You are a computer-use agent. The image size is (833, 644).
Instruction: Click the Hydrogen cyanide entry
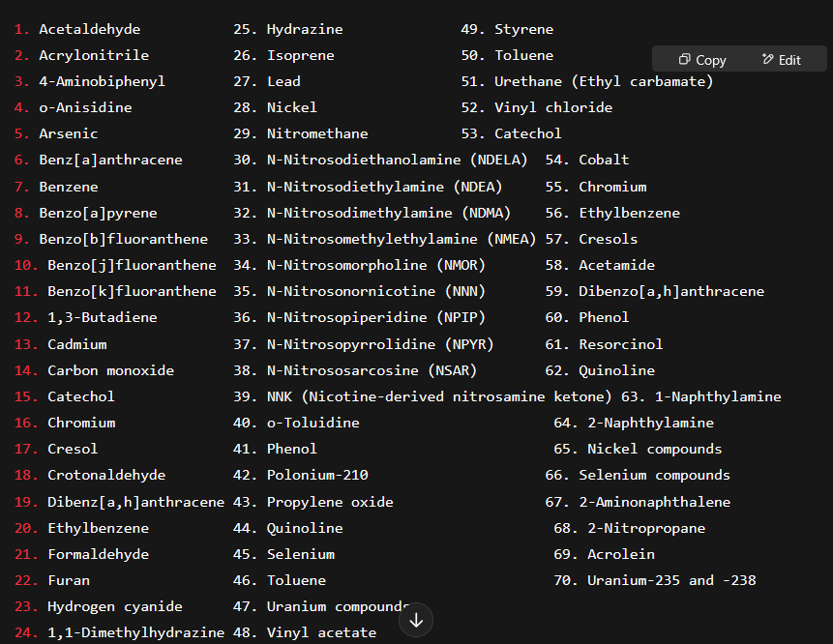[x=115, y=606]
